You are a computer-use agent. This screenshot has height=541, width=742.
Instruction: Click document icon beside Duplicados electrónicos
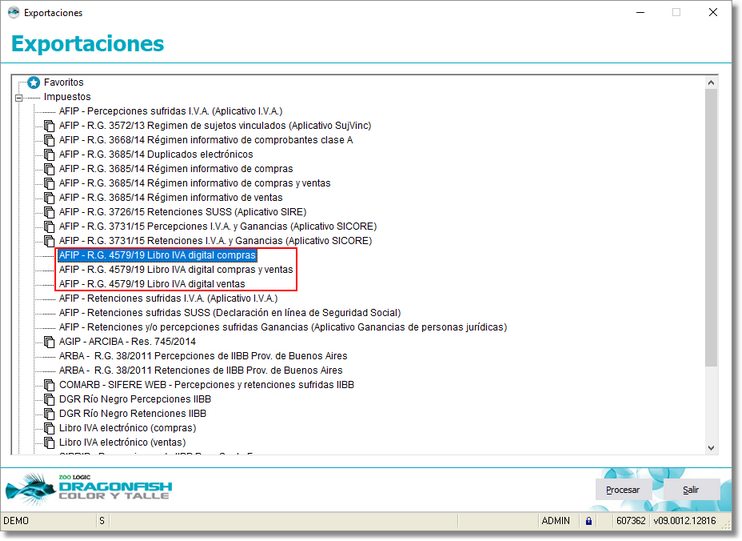(49, 155)
